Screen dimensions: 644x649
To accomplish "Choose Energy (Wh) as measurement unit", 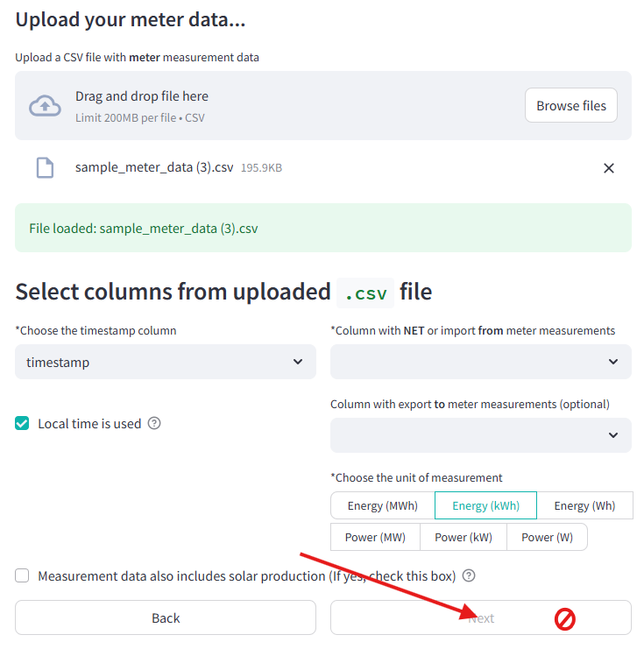I will pyautogui.click(x=584, y=505).
